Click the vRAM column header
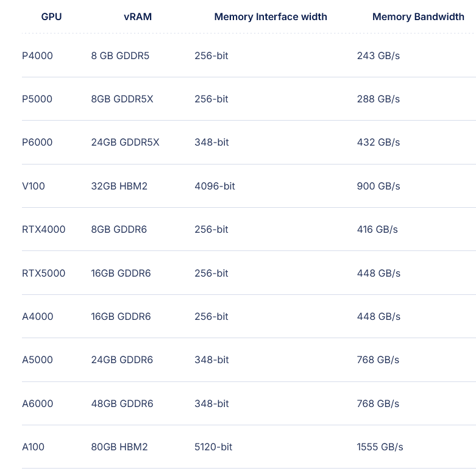 coord(138,16)
